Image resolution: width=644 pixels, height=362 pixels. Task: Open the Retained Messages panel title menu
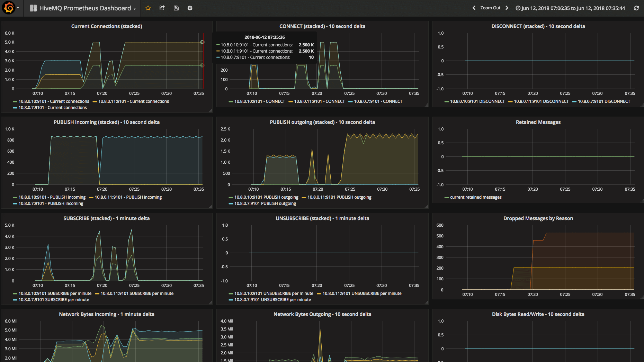coord(538,122)
